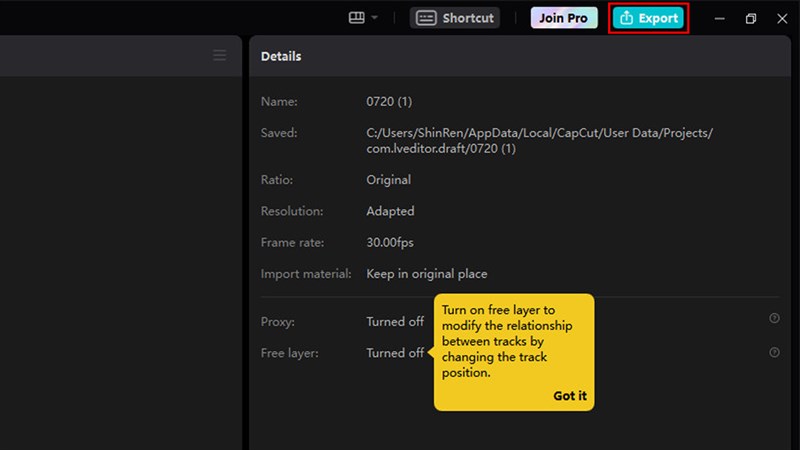Viewport: 800px width, 450px height.
Task: Maximize or restore the CapCut window
Action: click(751, 18)
